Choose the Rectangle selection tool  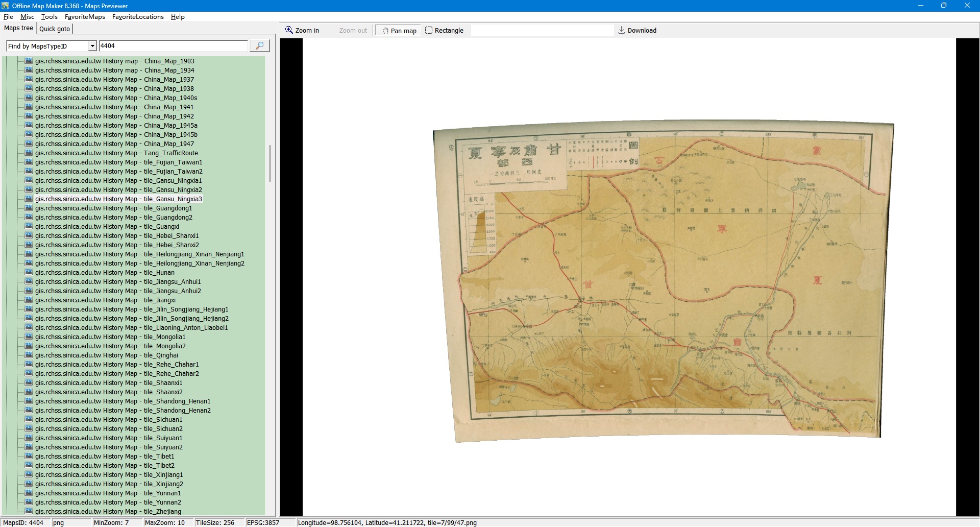click(444, 31)
